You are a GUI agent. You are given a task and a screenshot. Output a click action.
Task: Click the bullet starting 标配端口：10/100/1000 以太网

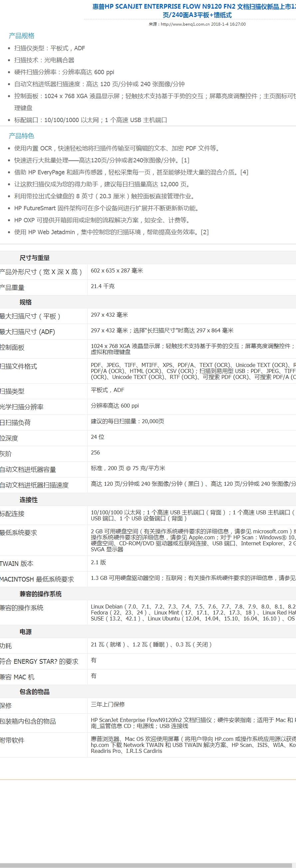coord(91,120)
